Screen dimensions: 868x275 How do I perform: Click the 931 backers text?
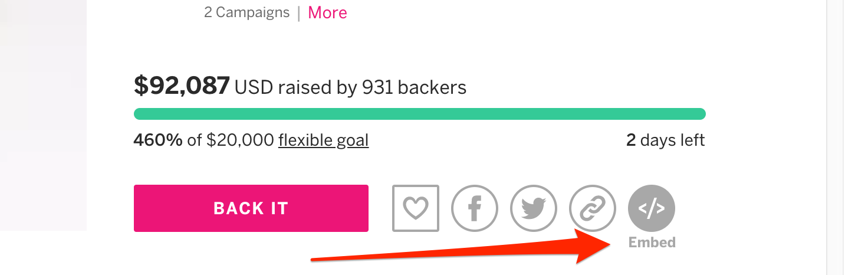414,87
